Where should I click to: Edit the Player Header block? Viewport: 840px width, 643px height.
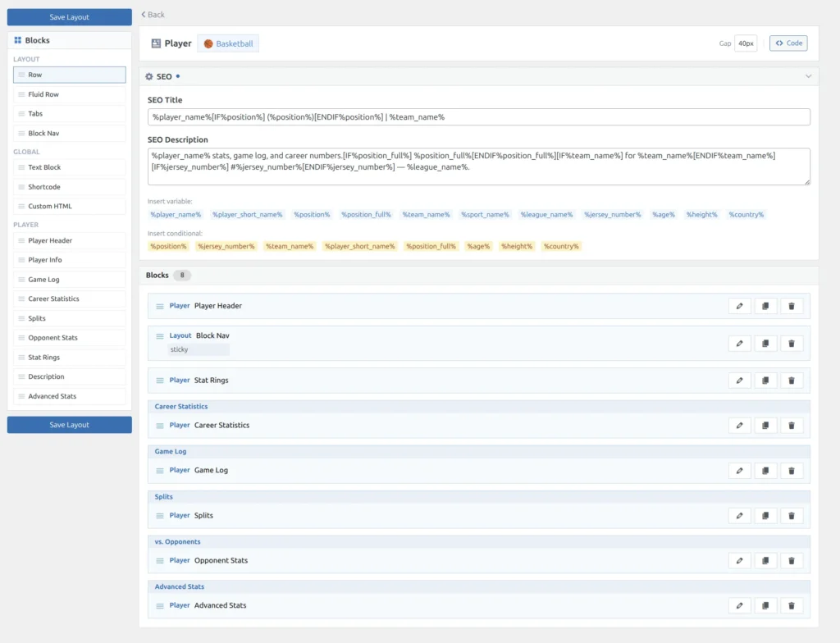click(x=739, y=306)
